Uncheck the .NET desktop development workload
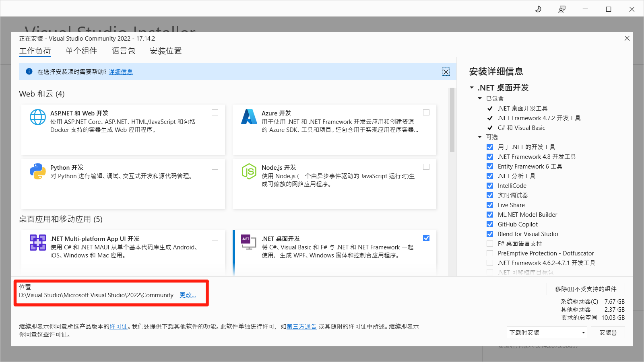 pos(426,238)
